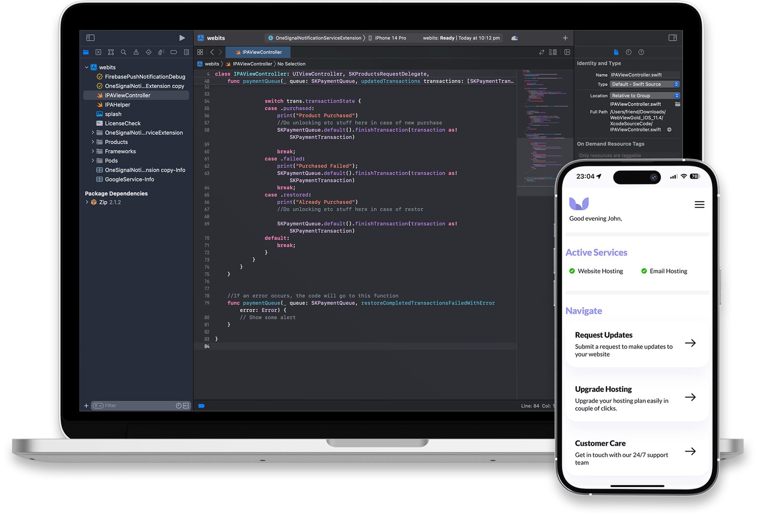
Task: Select the IPAViewController editor tab
Action: click(258, 52)
